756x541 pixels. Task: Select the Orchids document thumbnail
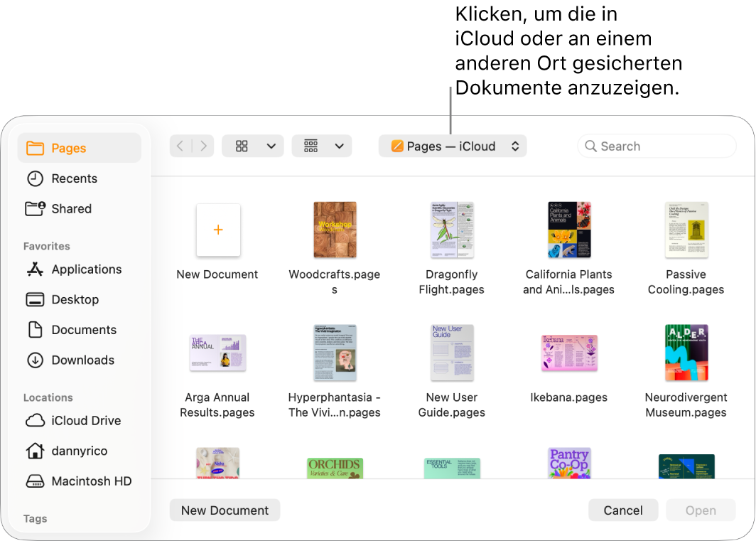click(x=335, y=468)
